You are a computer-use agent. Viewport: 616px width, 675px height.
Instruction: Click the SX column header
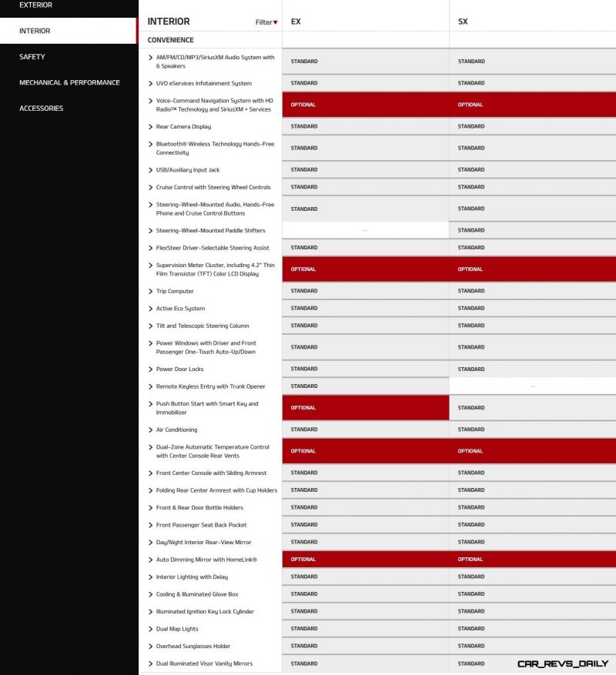[x=463, y=22]
